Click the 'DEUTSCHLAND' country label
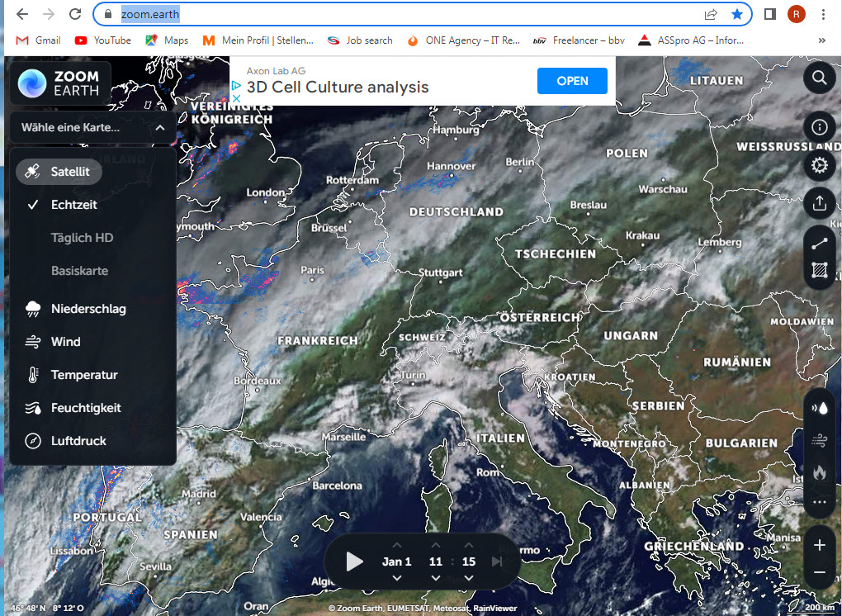The height and width of the screenshot is (616, 842). (456, 212)
